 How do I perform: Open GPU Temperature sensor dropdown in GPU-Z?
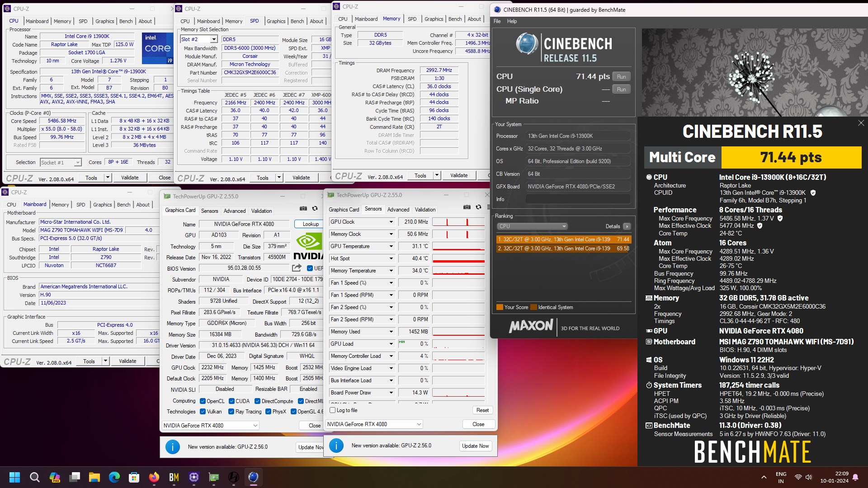[x=391, y=246]
